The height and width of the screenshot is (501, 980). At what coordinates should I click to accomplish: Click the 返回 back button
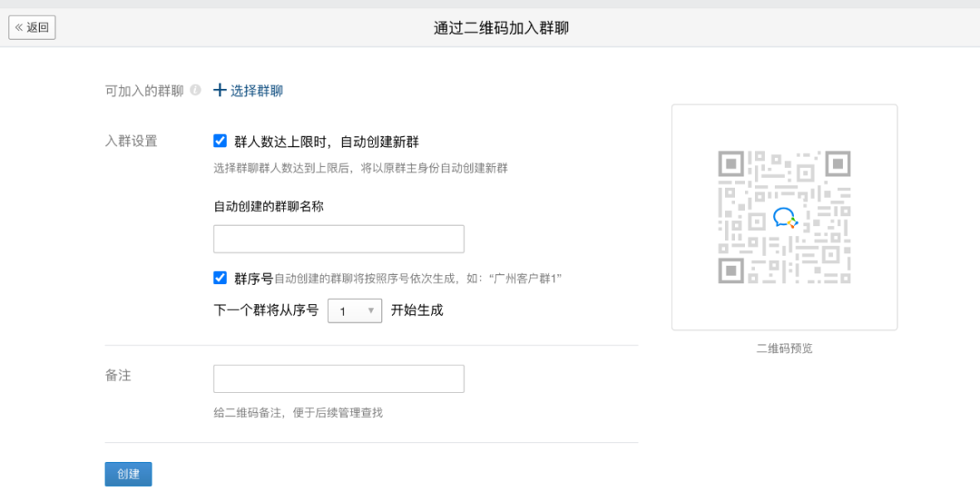coord(32,27)
